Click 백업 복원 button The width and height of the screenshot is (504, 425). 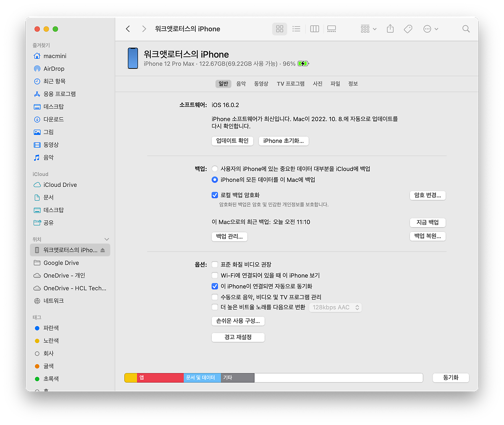[428, 236]
